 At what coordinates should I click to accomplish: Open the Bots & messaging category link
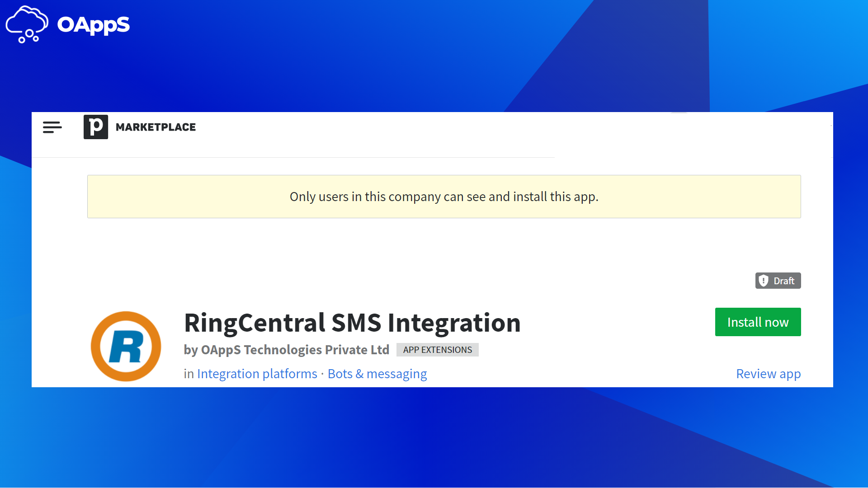(x=377, y=374)
